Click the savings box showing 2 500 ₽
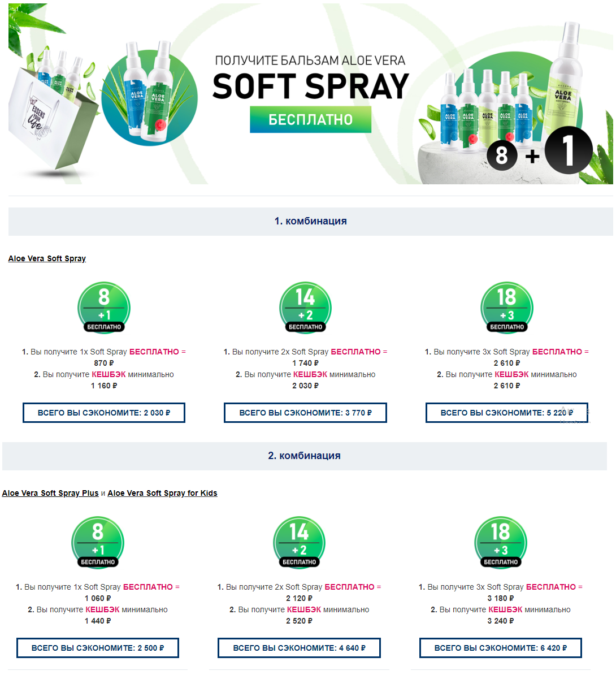Viewport: 616px width, 679px height. 98,648
